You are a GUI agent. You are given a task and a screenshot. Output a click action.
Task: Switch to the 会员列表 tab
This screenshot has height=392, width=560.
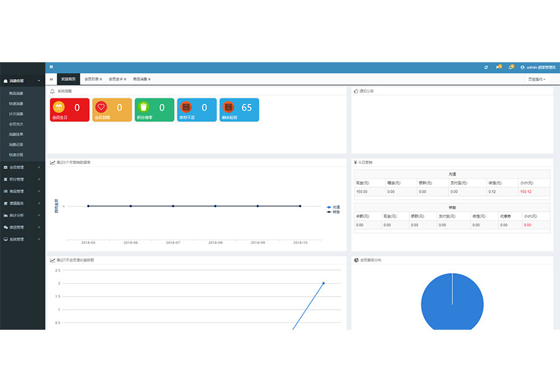click(91, 79)
